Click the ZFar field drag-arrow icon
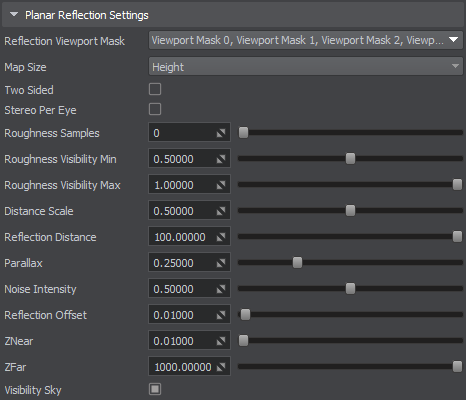This screenshot has height=400, width=466. coord(221,367)
